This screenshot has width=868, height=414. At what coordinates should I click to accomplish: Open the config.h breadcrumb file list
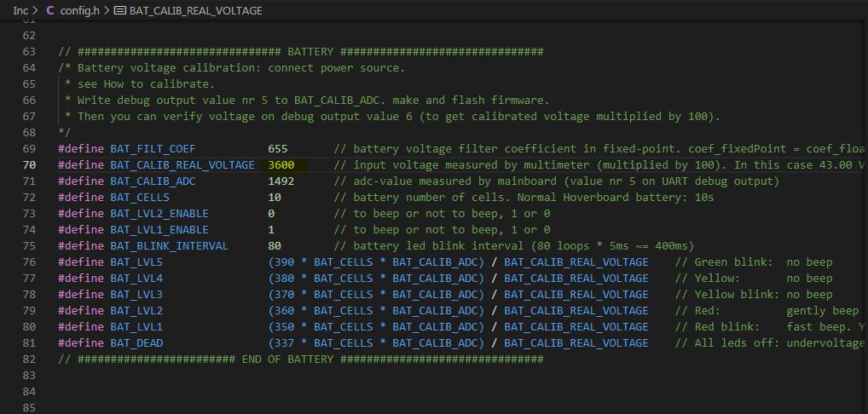click(x=81, y=11)
